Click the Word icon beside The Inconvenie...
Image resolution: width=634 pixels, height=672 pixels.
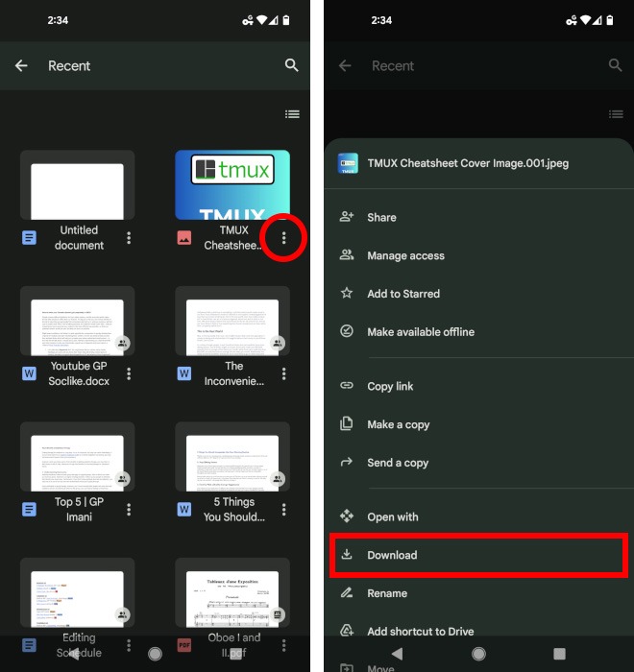[x=184, y=373]
